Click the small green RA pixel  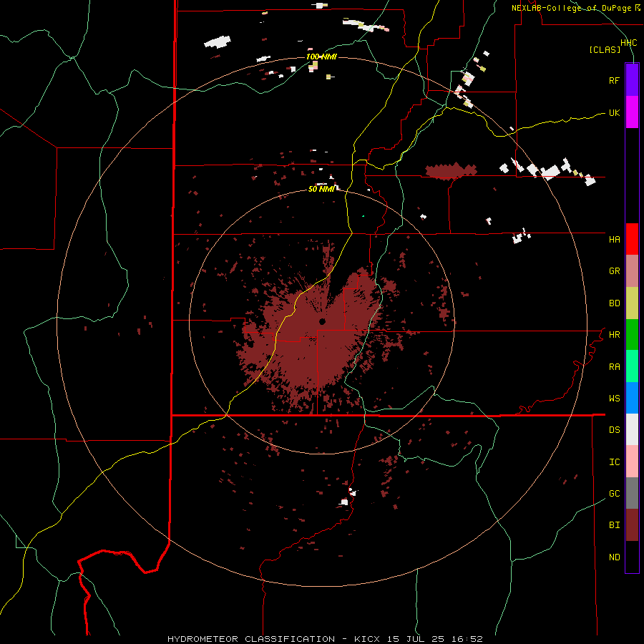click(x=363, y=216)
